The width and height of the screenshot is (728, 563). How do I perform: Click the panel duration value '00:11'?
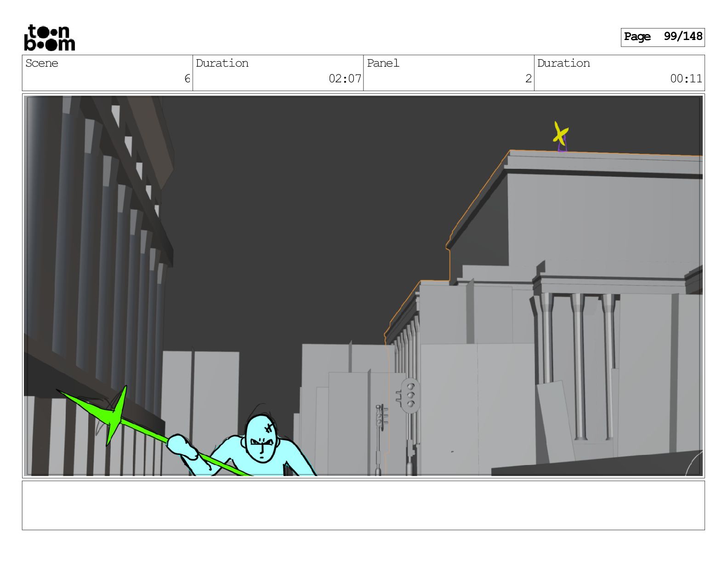coord(686,79)
